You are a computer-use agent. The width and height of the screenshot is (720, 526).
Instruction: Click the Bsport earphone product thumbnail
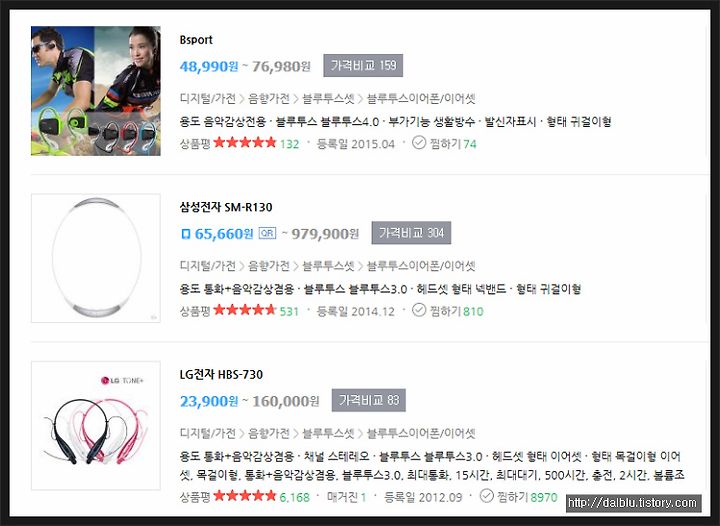(x=96, y=91)
